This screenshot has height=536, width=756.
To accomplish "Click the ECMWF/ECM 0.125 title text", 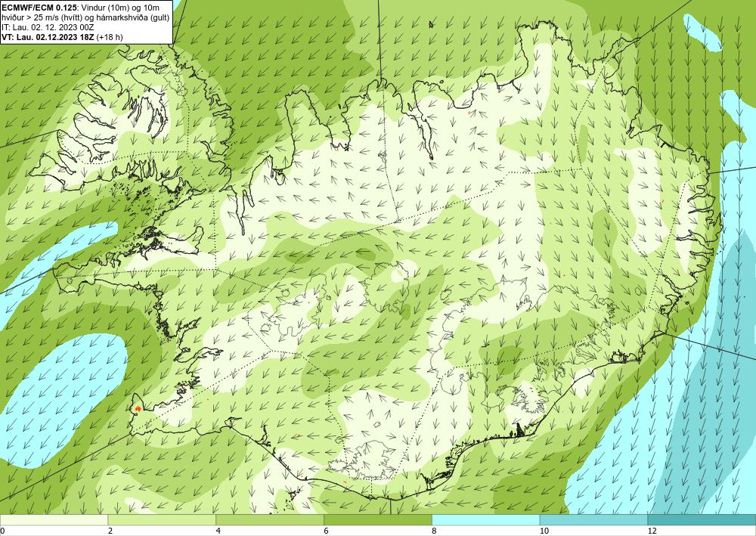I will click(39, 8).
